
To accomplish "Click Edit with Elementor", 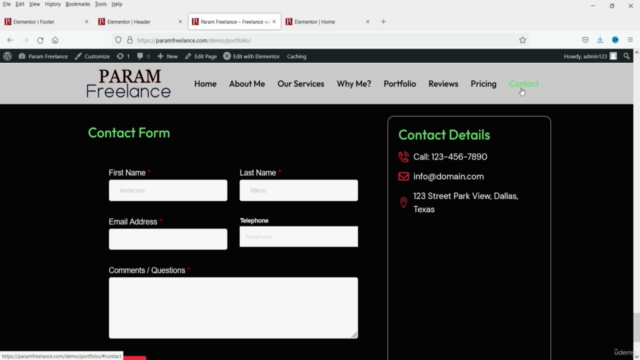I will coord(251,56).
